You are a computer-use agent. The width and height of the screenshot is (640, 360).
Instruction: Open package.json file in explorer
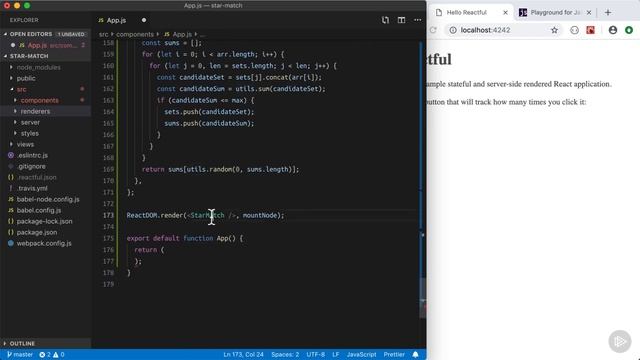[37, 232]
